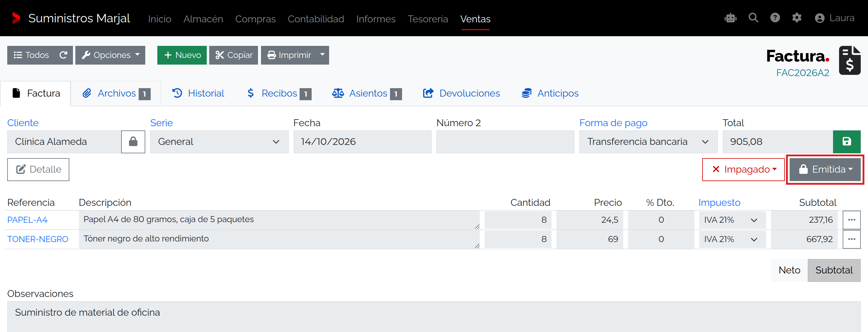Switch to the Historial tab
The width and height of the screenshot is (868, 332).
pos(198,94)
